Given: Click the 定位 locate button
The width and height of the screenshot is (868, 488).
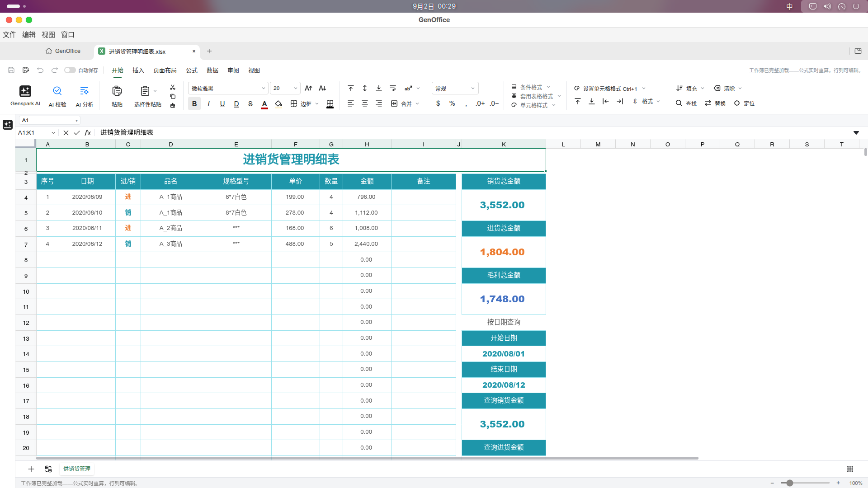Looking at the screenshot, I should 744,103.
